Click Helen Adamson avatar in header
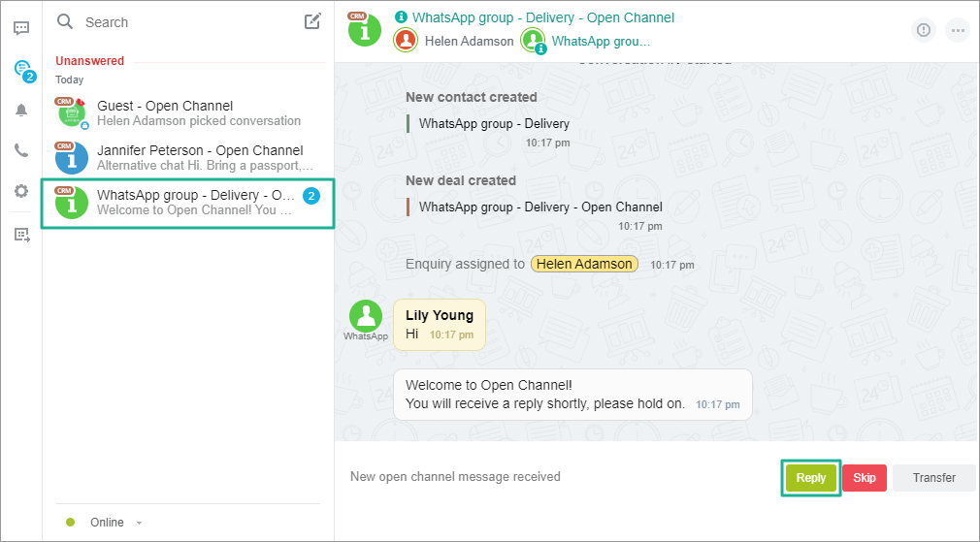This screenshot has height=542, width=980. pyautogui.click(x=406, y=41)
